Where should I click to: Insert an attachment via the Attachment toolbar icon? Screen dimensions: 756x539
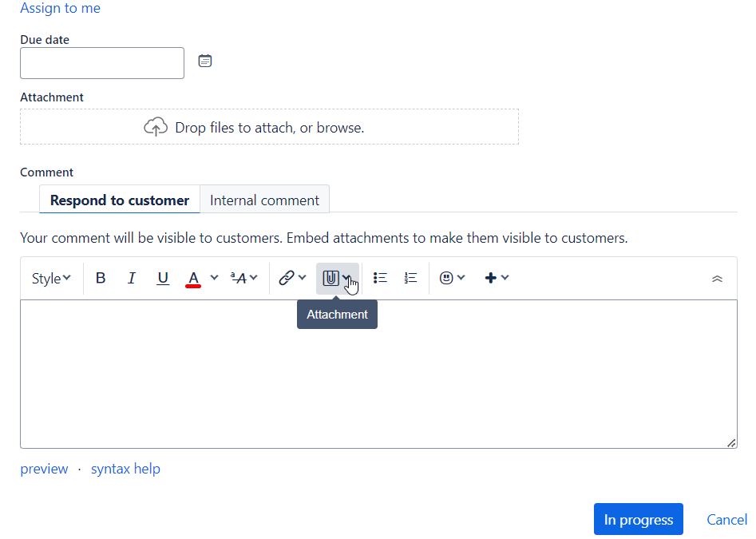coord(331,278)
